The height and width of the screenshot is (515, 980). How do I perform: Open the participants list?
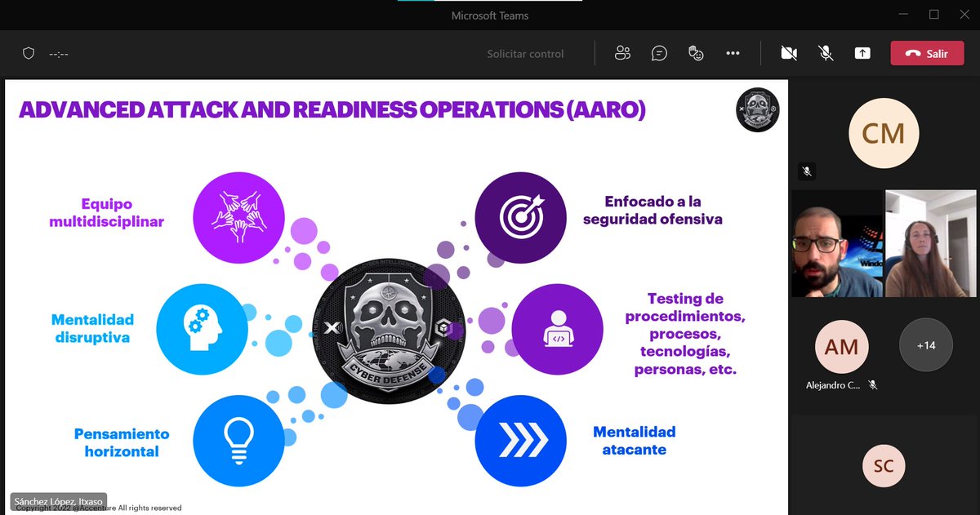(622, 52)
